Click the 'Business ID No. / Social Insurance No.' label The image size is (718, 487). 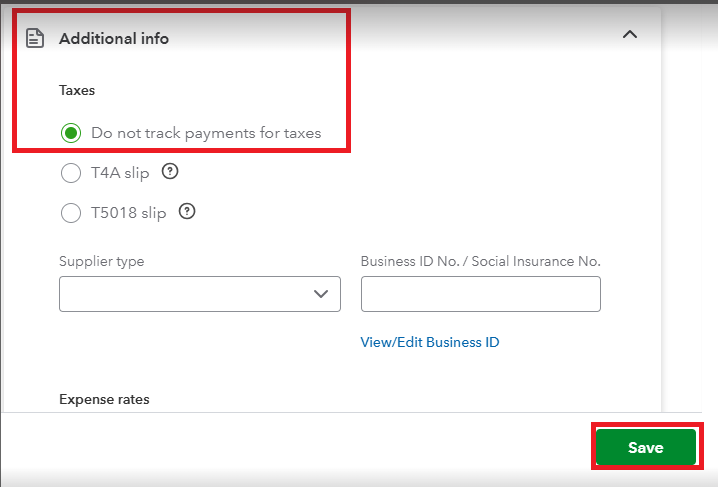point(480,261)
